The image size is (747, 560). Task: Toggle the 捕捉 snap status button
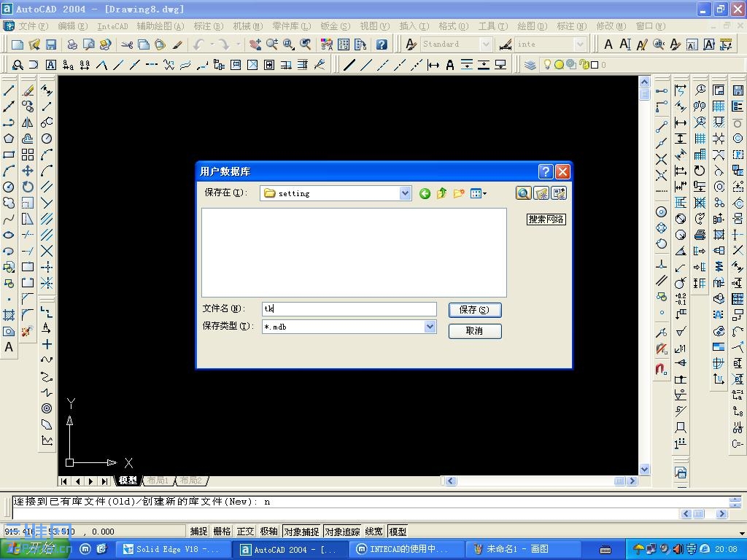[198, 532]
